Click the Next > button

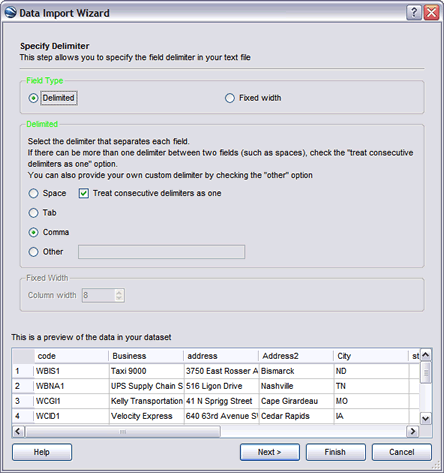[270, 452]
